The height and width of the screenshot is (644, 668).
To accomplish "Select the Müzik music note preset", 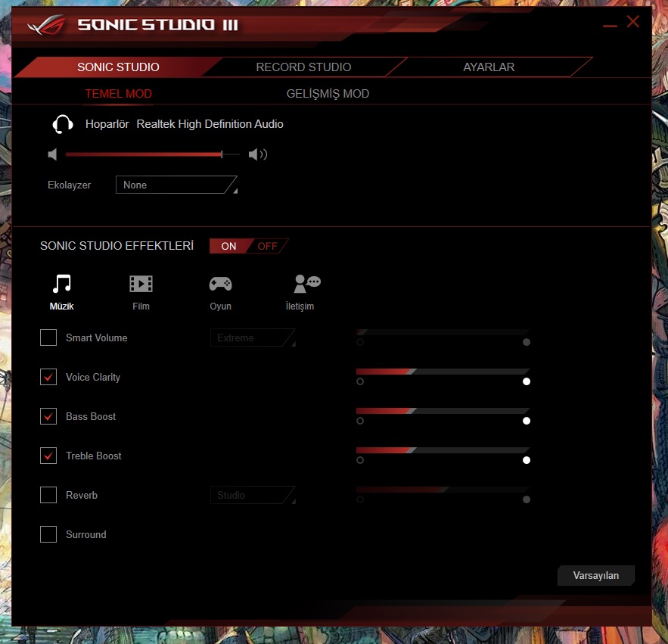I will (62, 284).
